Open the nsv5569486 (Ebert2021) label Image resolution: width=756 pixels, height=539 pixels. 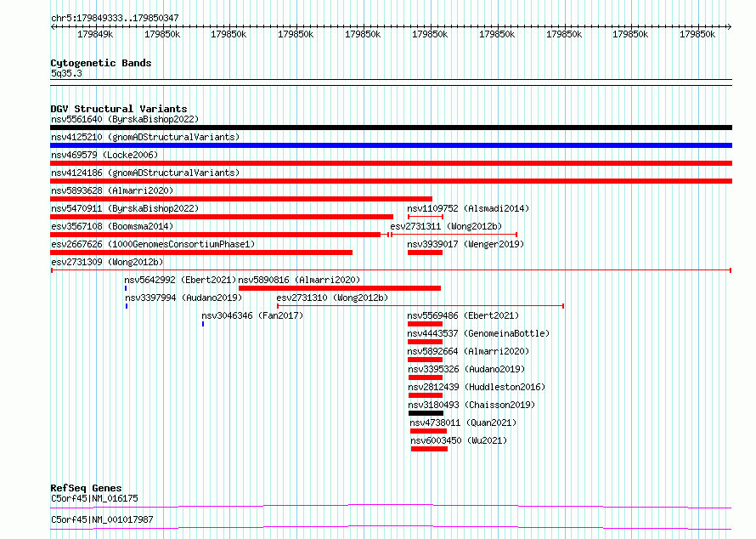tap(463, 315)
